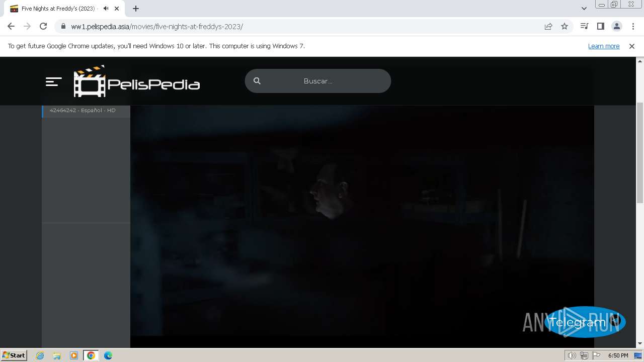
Task: Open a new browser tab
Action: (x=136, y=9)
